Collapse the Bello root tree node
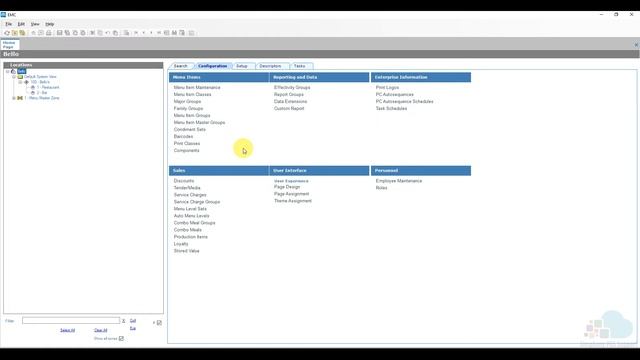The image size is (640, 360). pos(7,71)
